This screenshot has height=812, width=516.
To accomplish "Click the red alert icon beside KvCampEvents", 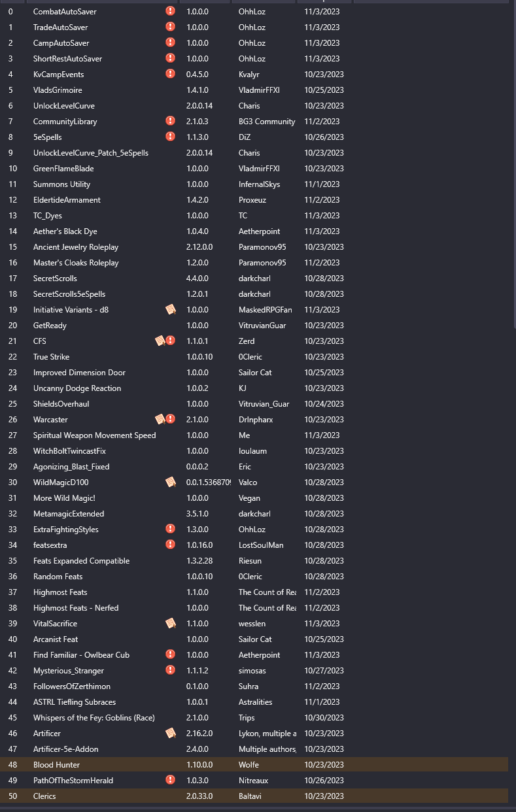I will coord(171,74).
